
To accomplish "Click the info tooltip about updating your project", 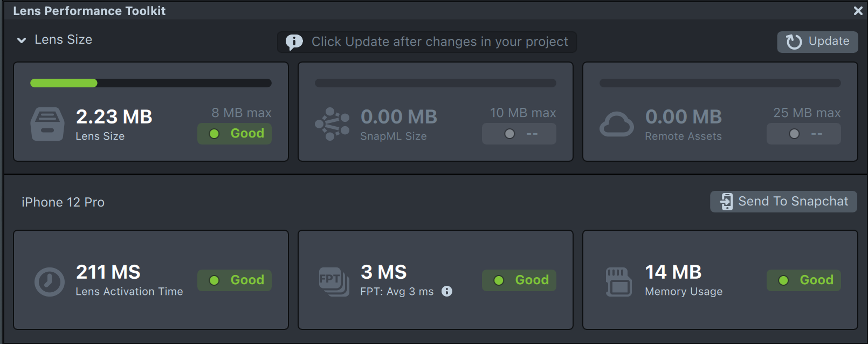I will click(294, 42).
